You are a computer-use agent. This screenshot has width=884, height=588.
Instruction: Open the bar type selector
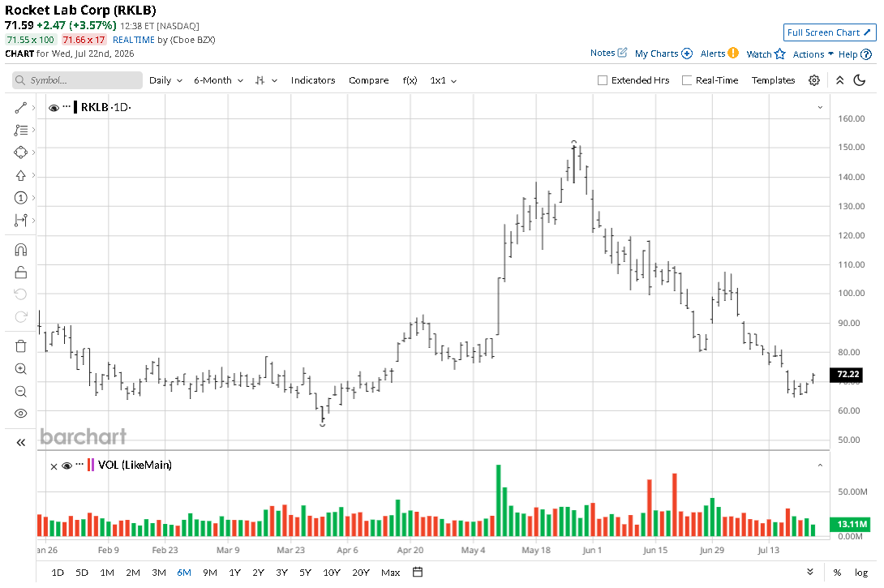[265, 80]
